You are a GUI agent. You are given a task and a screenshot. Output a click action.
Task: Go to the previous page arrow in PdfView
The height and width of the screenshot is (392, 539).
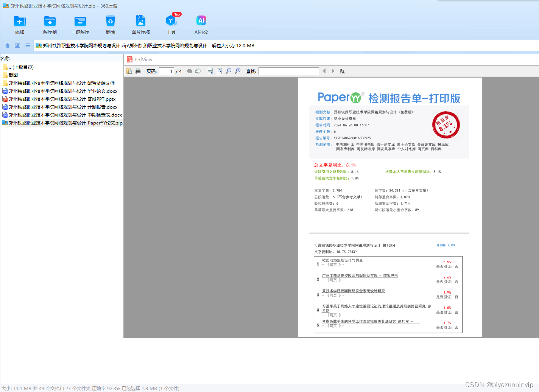(x=189, y=71)
